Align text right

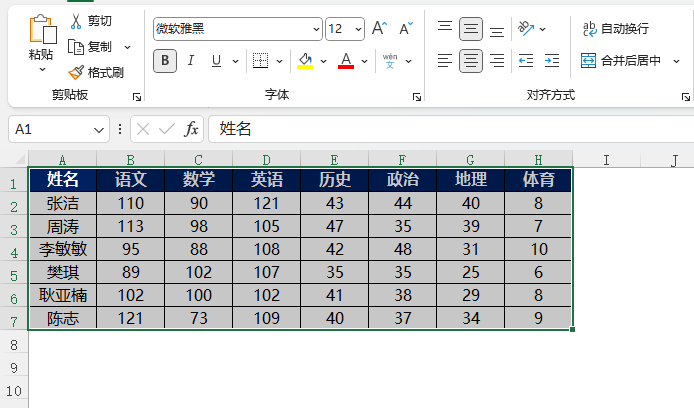click(x=497, y=61)
